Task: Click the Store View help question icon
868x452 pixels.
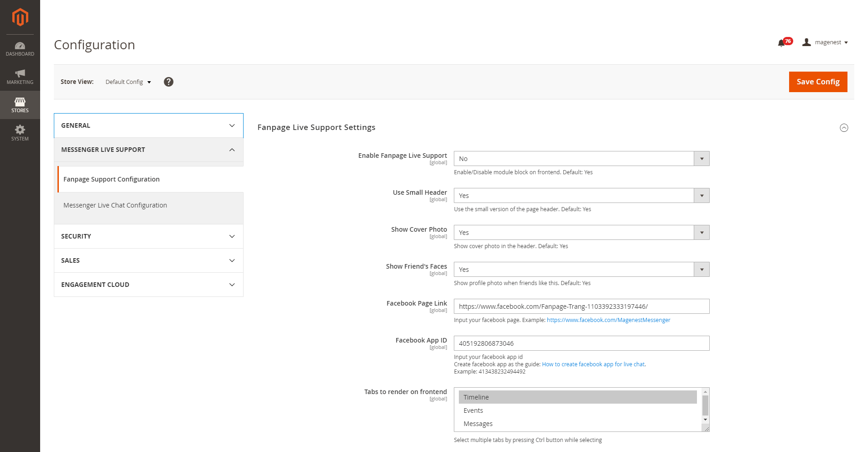Action: tap(168, 82)
